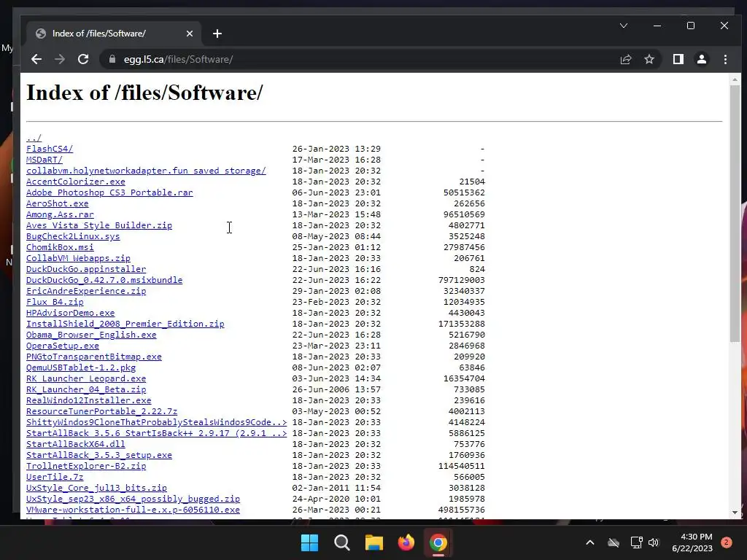Bookmark this page with the star
Screen dimensions: 747x560
[x=649, y=59]
